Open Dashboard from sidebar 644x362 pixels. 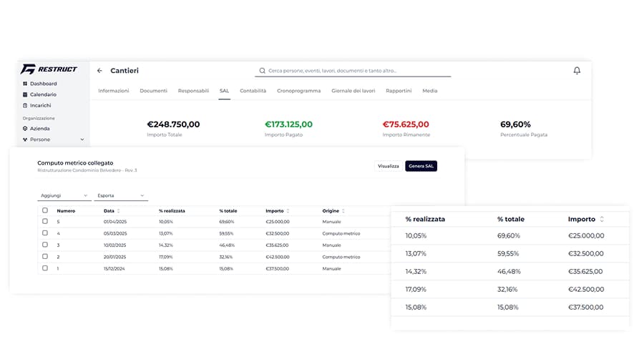[40, 84]
